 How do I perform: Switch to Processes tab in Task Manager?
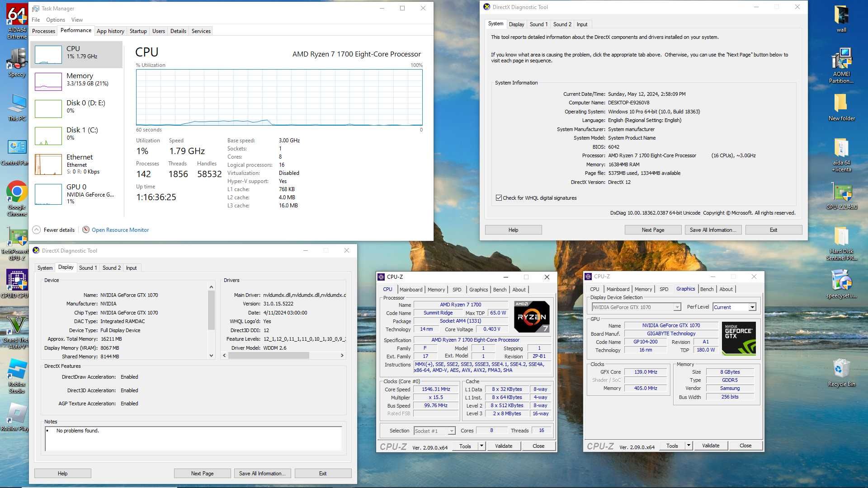click(x=44, y=31)
